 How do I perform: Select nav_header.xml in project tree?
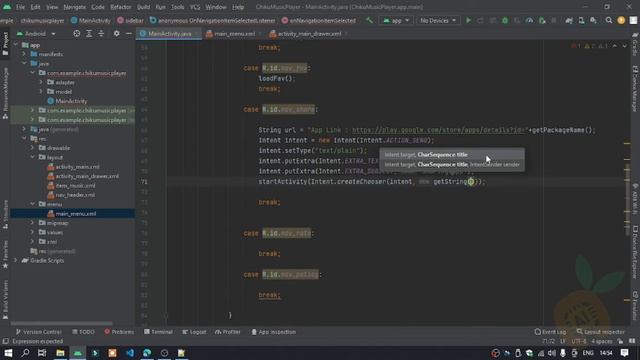click(75, 195)
